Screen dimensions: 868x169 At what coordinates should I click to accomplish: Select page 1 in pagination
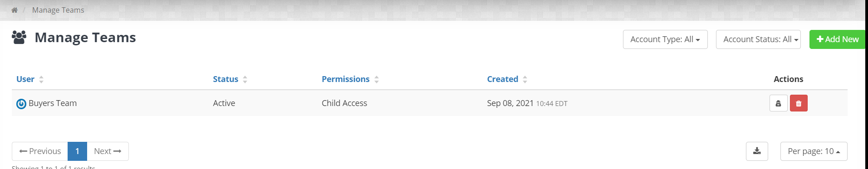coord(77,151)
